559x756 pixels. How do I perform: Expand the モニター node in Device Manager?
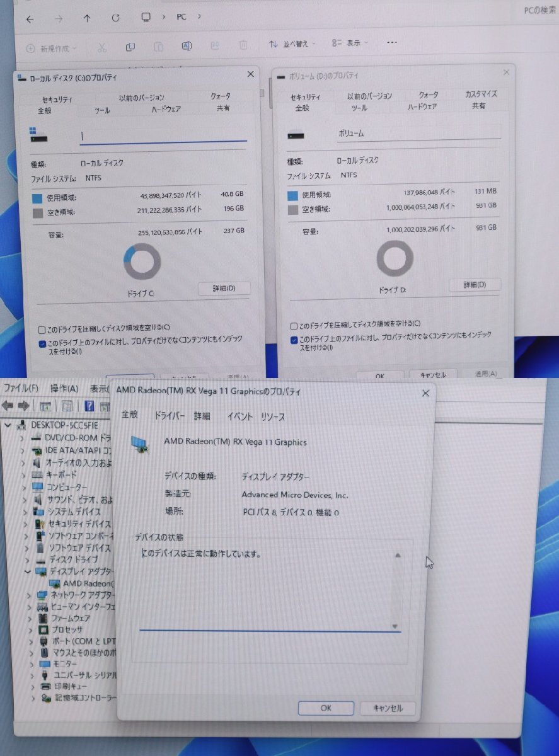(x=32, y=664)
